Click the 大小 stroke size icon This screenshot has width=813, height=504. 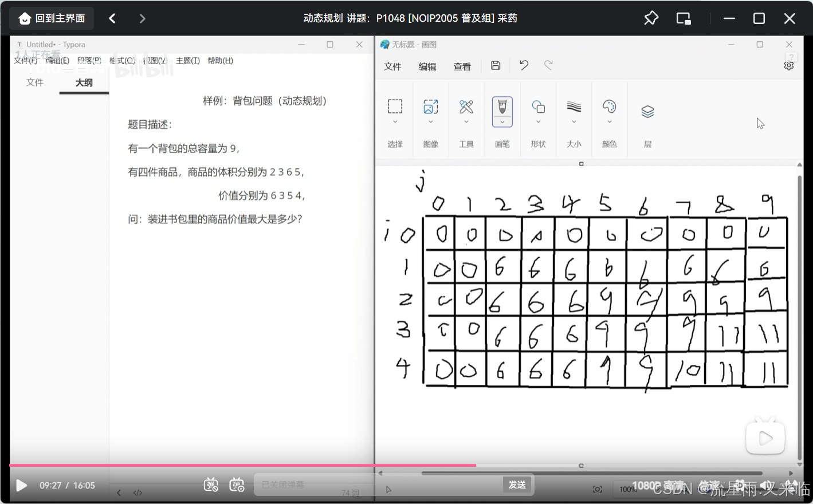click(x=574, y=107)
